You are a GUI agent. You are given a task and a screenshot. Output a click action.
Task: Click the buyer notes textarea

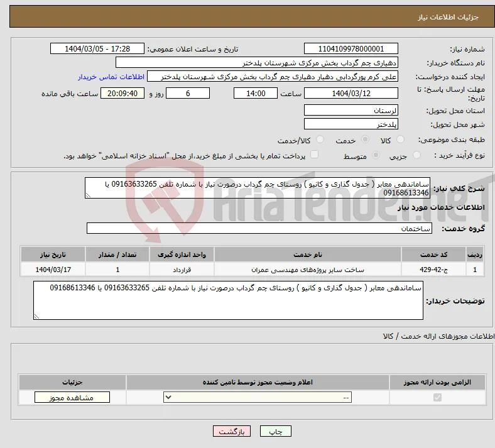pos(228,300)
